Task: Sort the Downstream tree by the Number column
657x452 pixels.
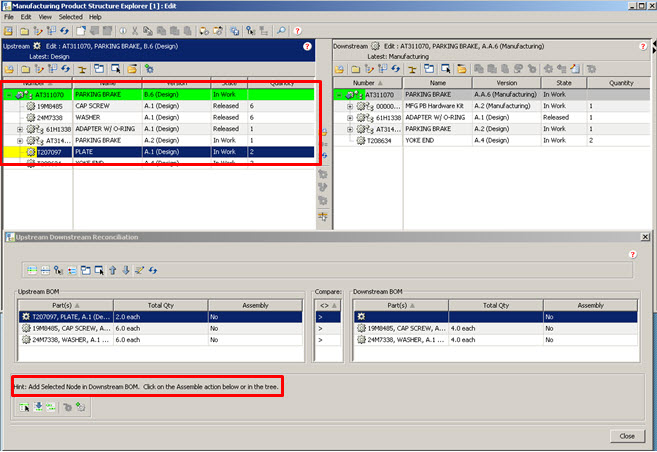Action: 367,83
